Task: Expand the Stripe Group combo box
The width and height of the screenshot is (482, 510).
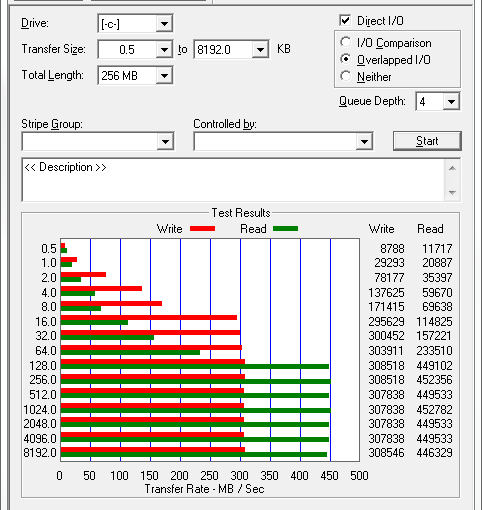Action: coord(165,142)
